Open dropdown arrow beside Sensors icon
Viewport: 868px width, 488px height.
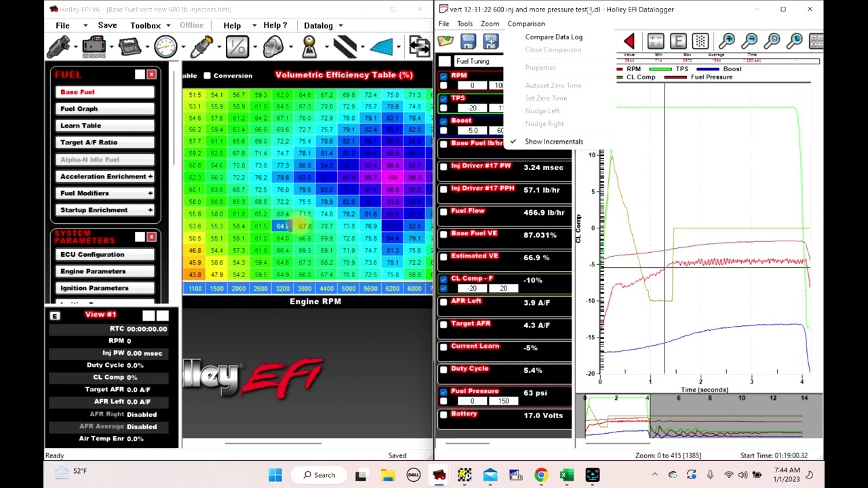(x=111, y=47)
